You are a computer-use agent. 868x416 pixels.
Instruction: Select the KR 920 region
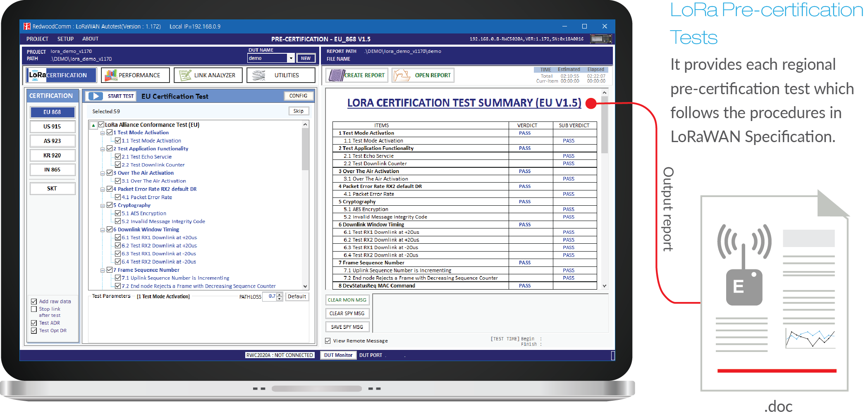click(53, 155)
